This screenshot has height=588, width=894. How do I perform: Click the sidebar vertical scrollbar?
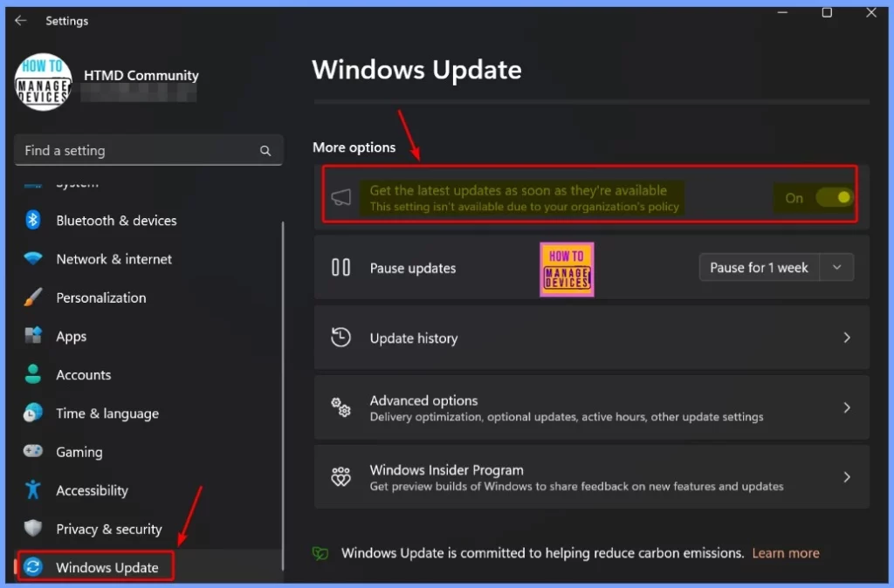[284, 396]
